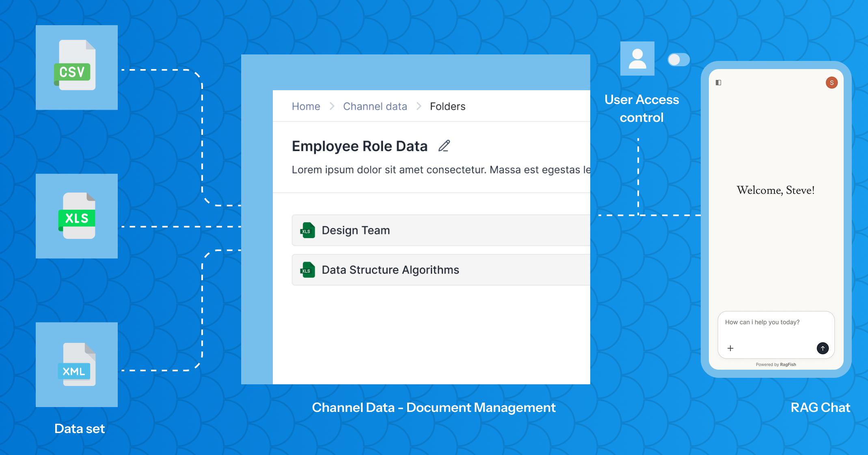Open the Design Team file row
The width and height of the screenshot is (868, 455).
tap(441, 230)
